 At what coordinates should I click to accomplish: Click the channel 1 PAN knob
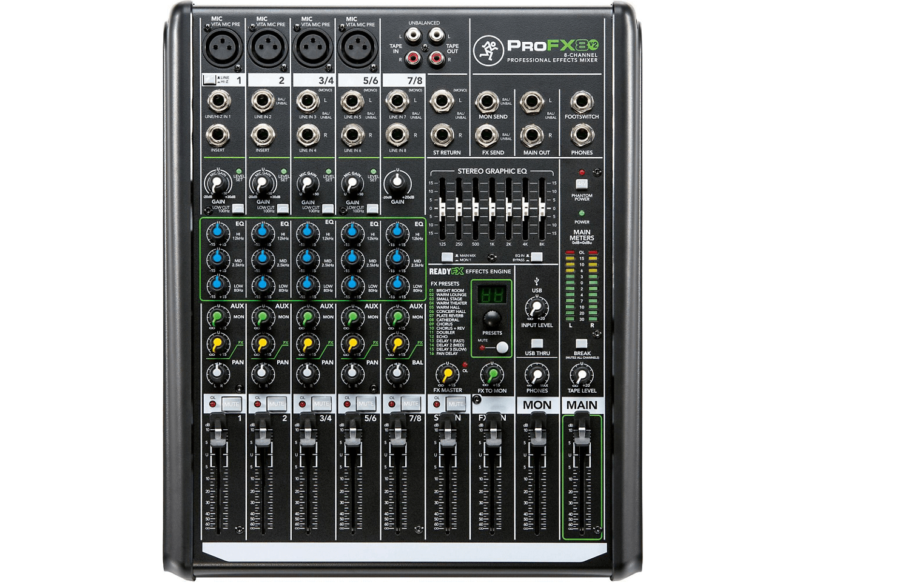click(x=217, y=372)
